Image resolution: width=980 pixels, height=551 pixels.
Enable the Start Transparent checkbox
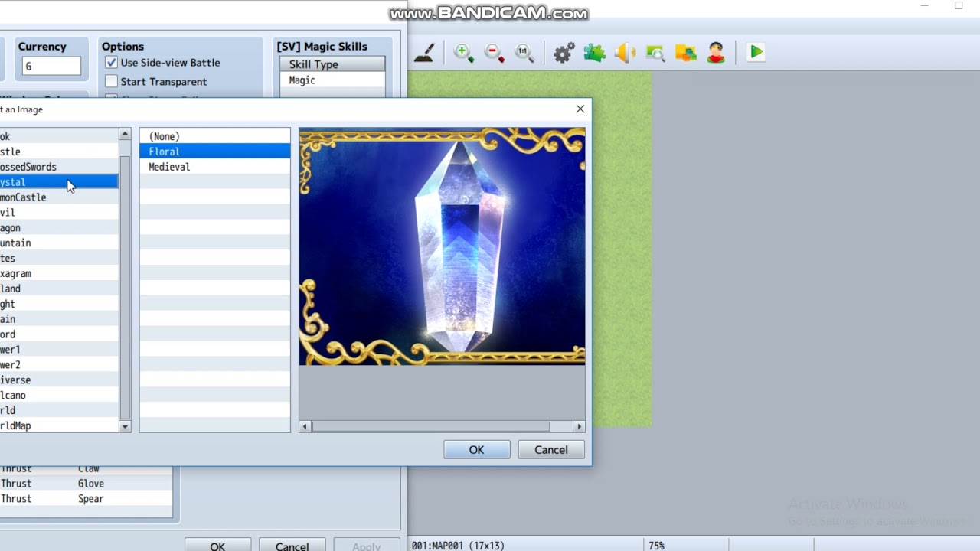click(112, 81)
